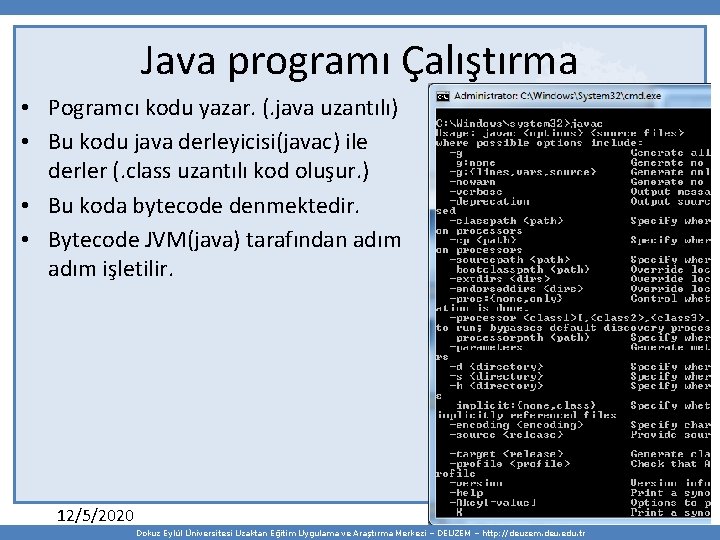Select the bullet line about bytecode denmektedir
The width and height of the screenshot is (720, 540).
click(203, 206)
